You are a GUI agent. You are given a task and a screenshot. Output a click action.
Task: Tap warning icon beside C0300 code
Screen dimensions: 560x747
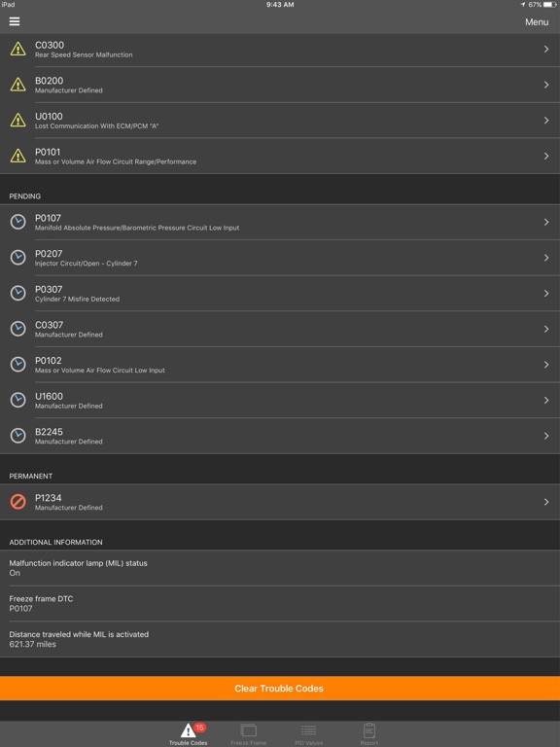point(18,49)
